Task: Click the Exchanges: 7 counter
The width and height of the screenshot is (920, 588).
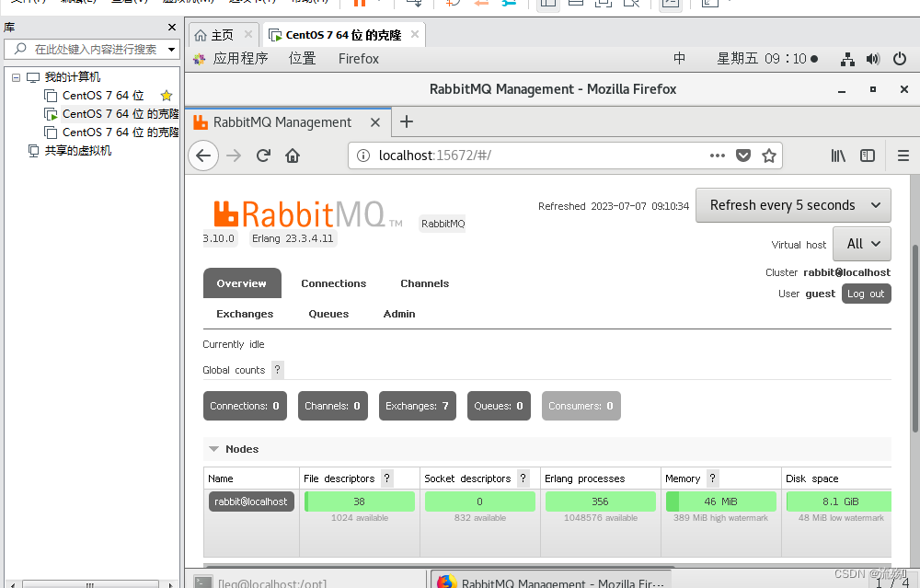Action: click(x=417, y=406)
